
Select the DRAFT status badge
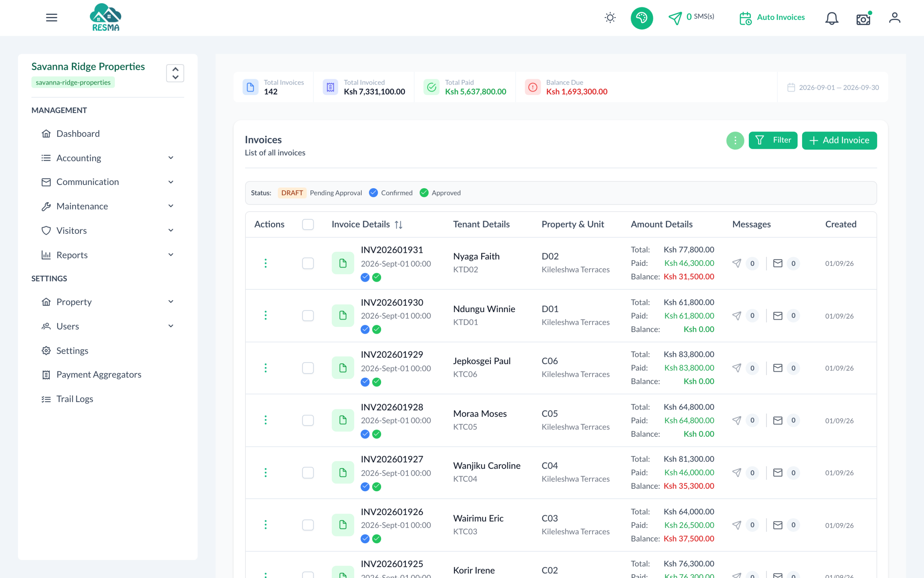point(292,193)
